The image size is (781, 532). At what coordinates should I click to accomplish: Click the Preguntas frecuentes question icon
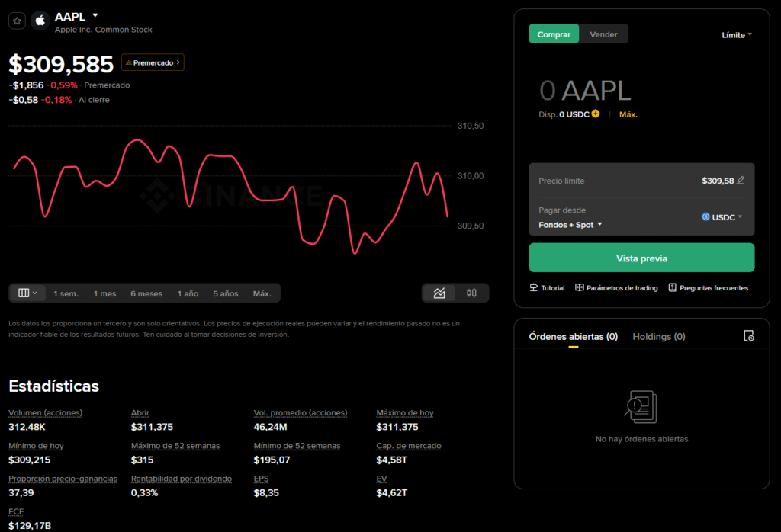673,287
